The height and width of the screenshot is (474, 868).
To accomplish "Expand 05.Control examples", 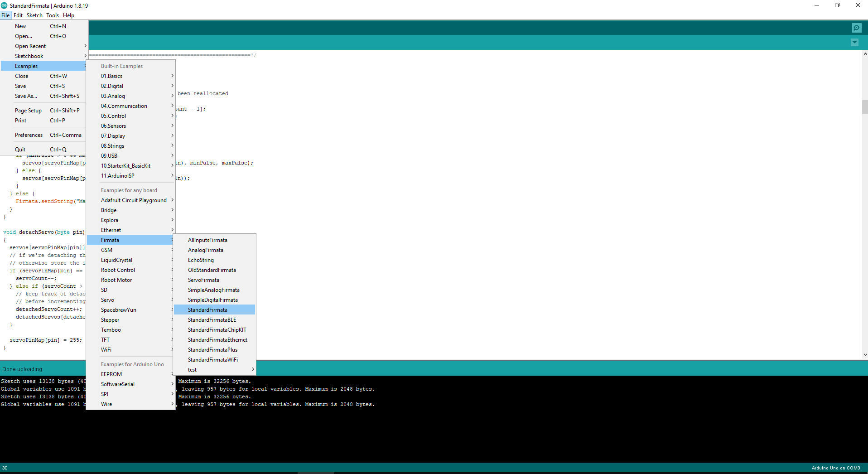I will pos(130,116).
